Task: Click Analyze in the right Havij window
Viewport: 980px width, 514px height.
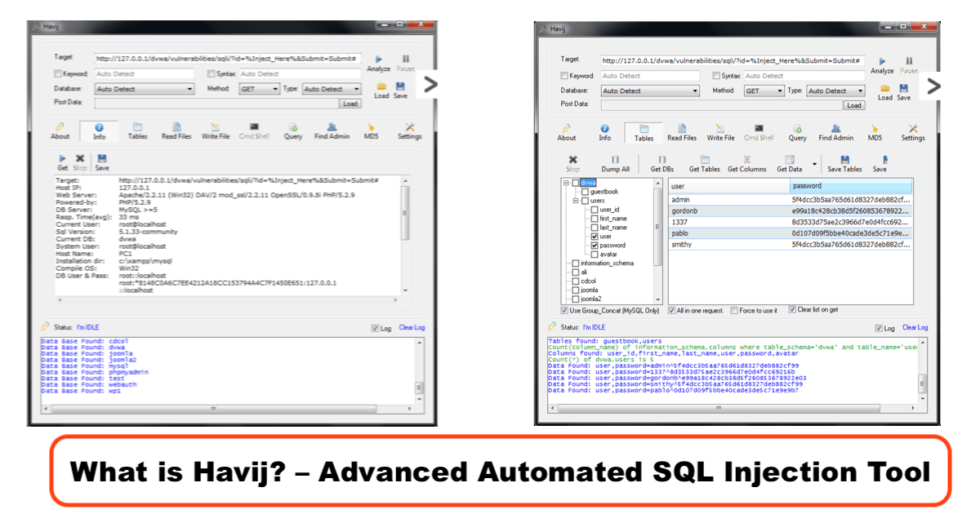Action: [882, 65]
